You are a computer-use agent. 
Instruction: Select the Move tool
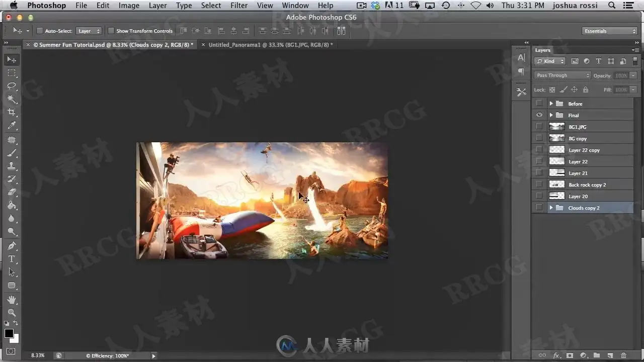(x=12, y=59)
